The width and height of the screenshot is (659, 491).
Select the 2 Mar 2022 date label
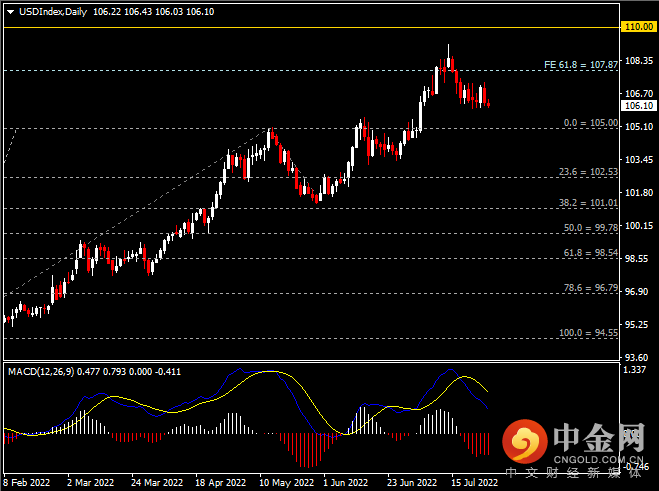(x=90, y=482)
